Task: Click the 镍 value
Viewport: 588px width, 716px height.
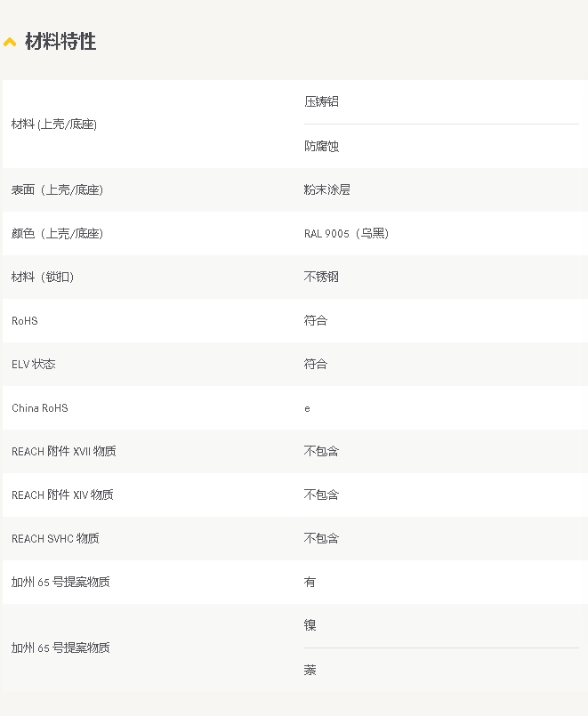Action: pos(310,625)
